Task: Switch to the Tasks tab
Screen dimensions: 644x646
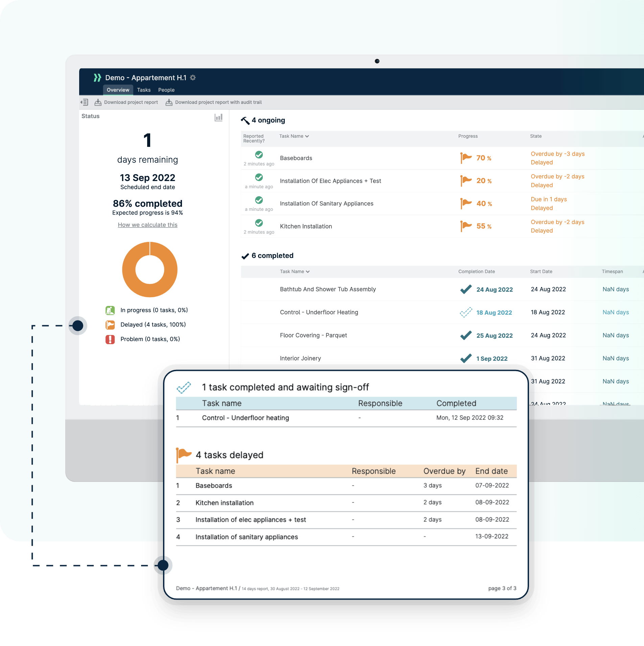Action: pyautogui.click(x=144, y=90)
